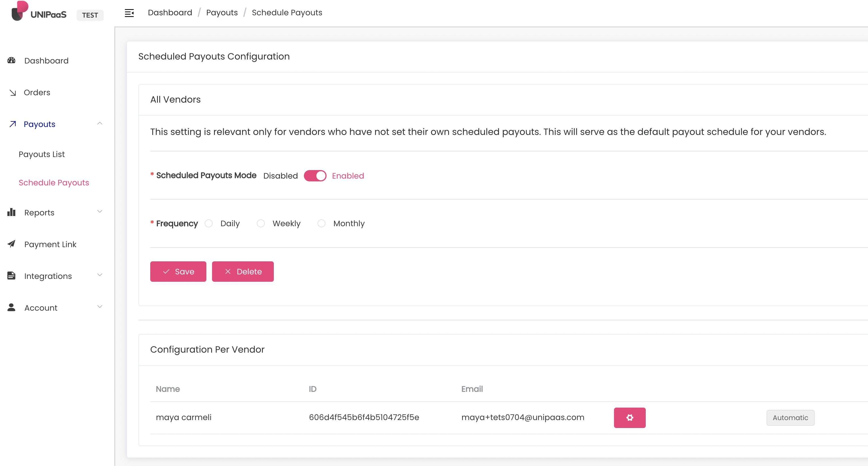Expand the Account submenu chevron
This screenshot has width=868, height=466.
(99, 307)
